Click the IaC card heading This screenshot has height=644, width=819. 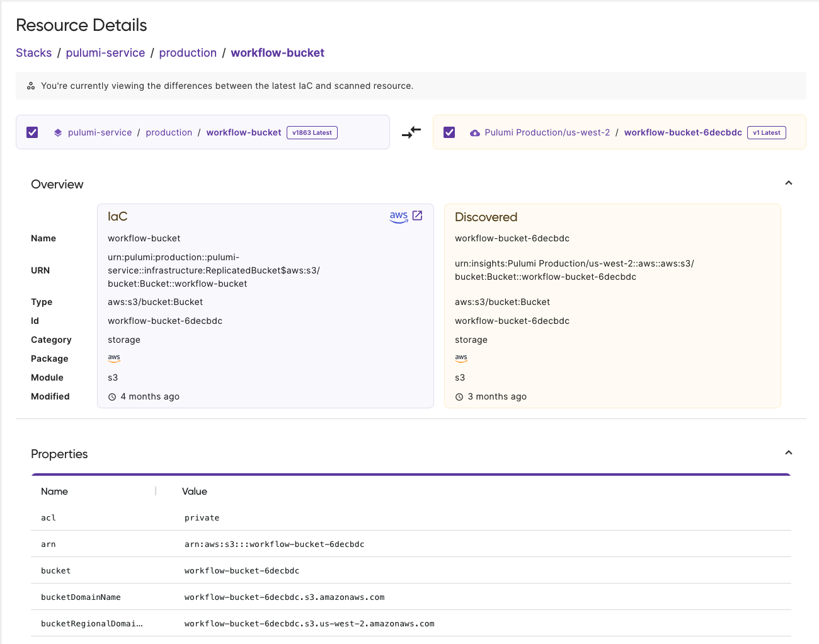point(118,217)
